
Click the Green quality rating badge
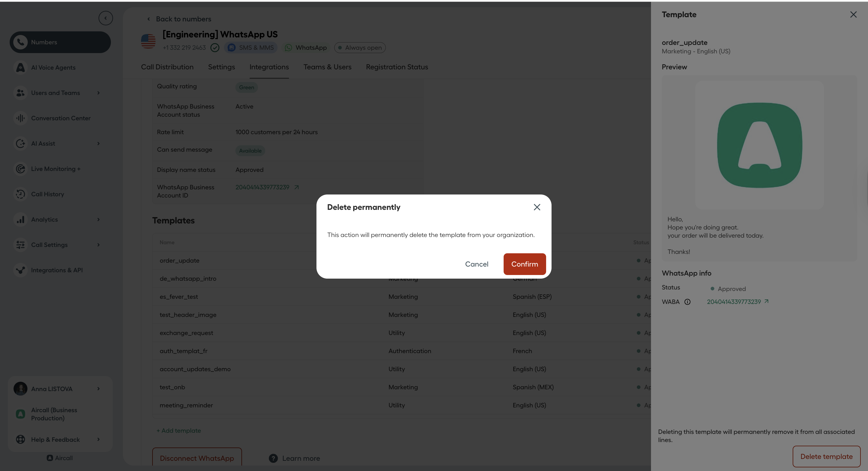coord(246,87)
